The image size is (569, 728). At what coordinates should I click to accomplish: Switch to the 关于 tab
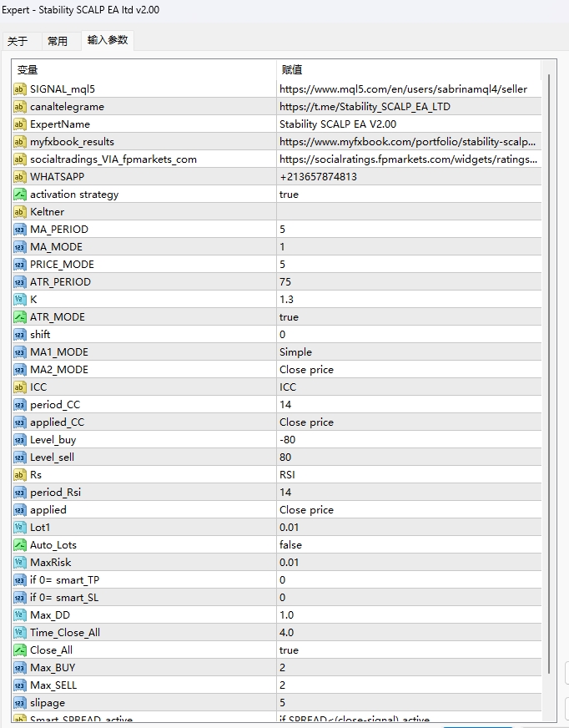[x=18, y=41]
